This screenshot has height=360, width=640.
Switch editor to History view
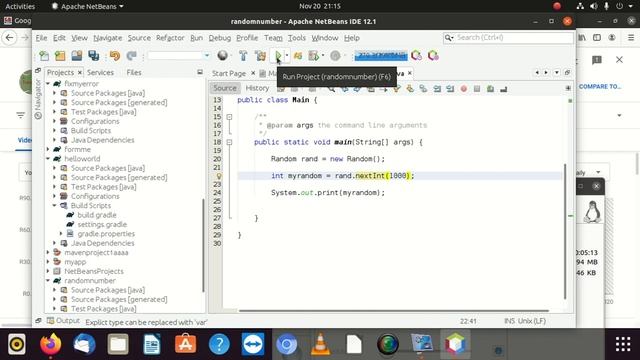coord(257,88)
